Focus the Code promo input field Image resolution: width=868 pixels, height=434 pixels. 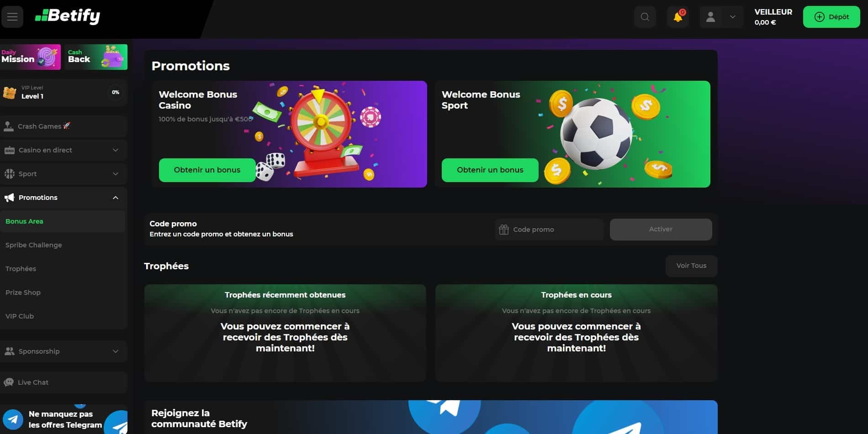click(x=549, y=230)
